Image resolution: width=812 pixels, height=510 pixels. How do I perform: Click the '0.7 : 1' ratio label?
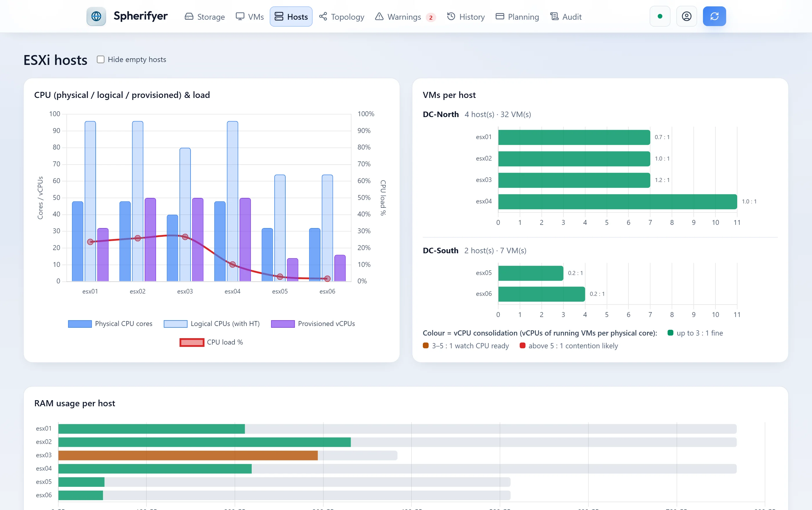click(662, 137)
